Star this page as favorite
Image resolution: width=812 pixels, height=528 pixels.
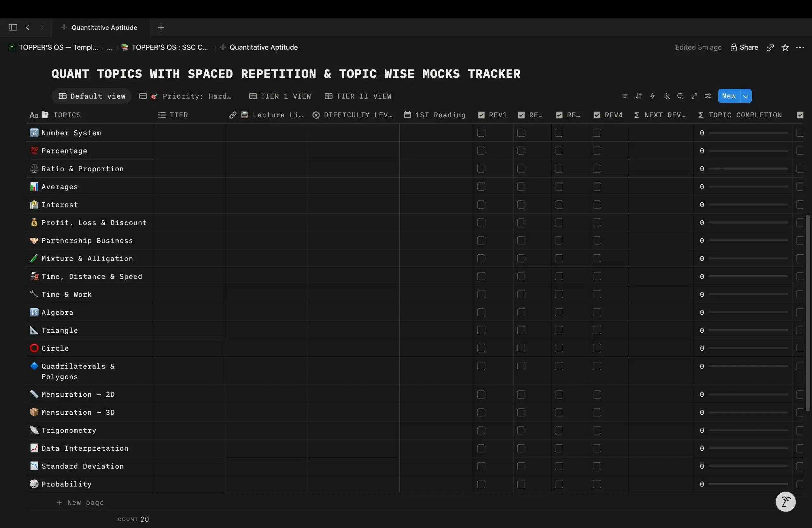pos(785,48)
